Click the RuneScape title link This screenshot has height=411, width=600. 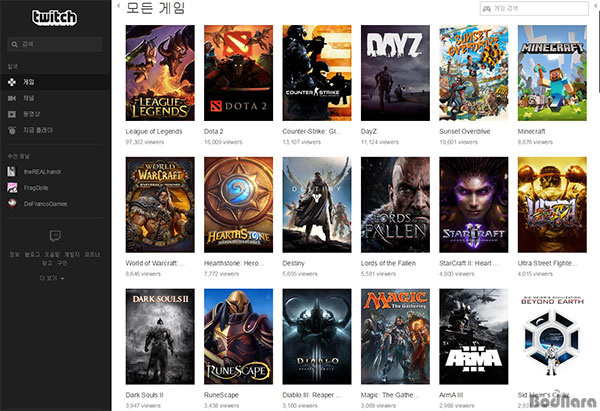(221, 395)
